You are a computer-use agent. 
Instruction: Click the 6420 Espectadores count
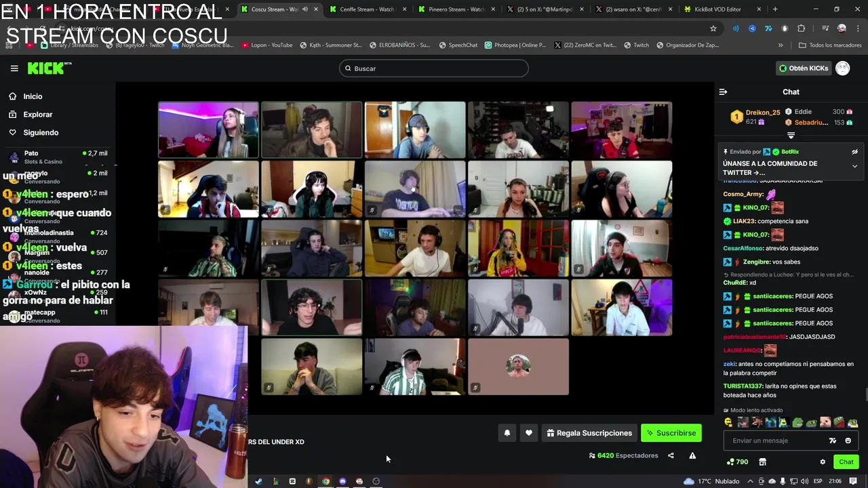point(624,455)
